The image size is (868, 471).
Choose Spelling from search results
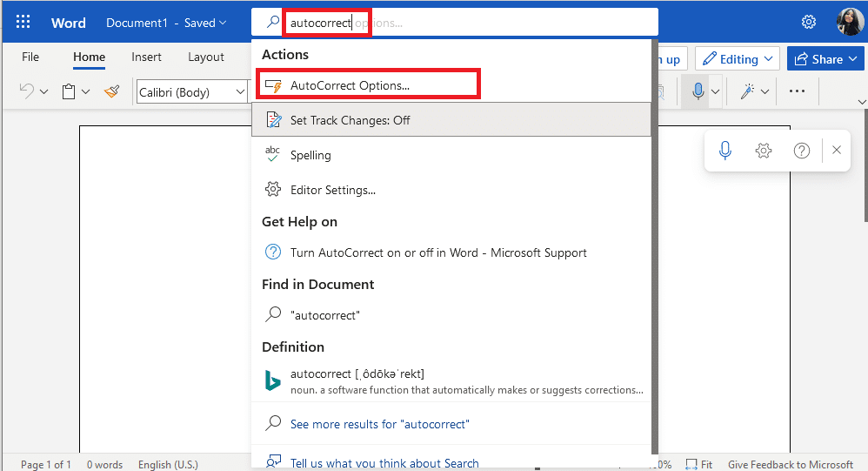(x=451, y=155)
